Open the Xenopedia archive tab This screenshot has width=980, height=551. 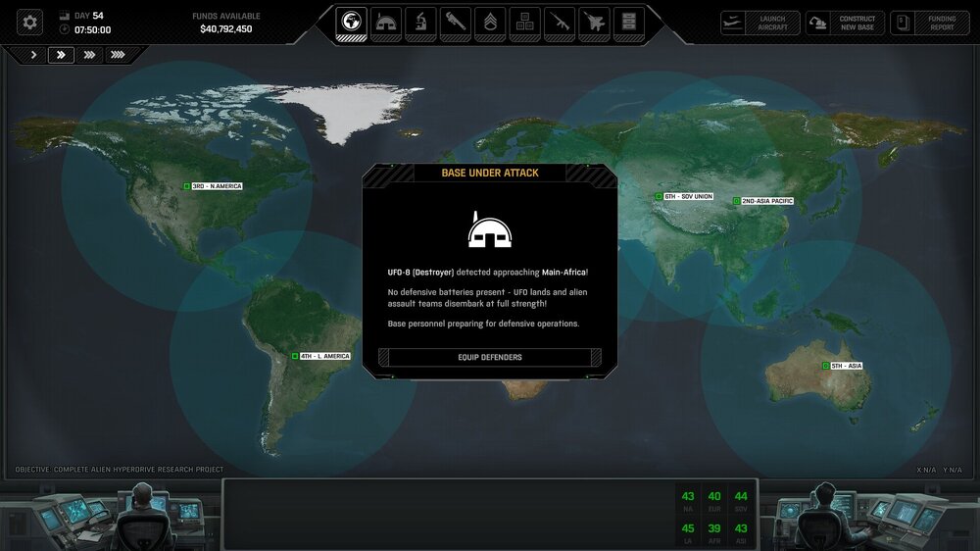(629, 24)
